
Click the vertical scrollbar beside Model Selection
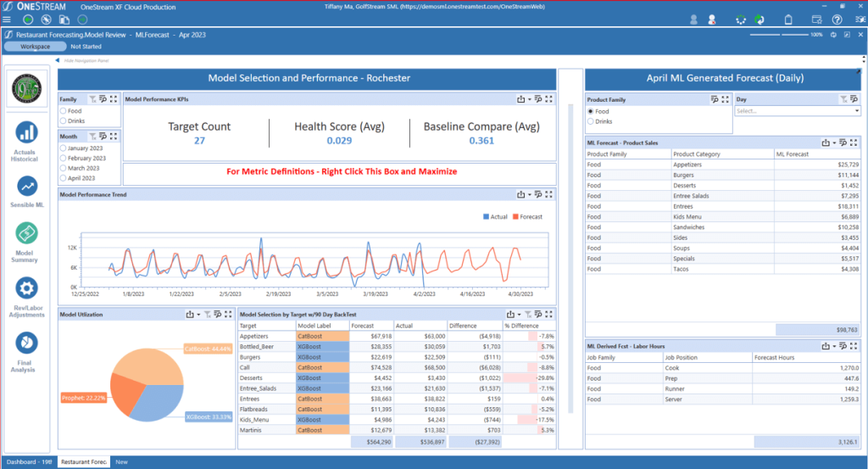(570, 258)
